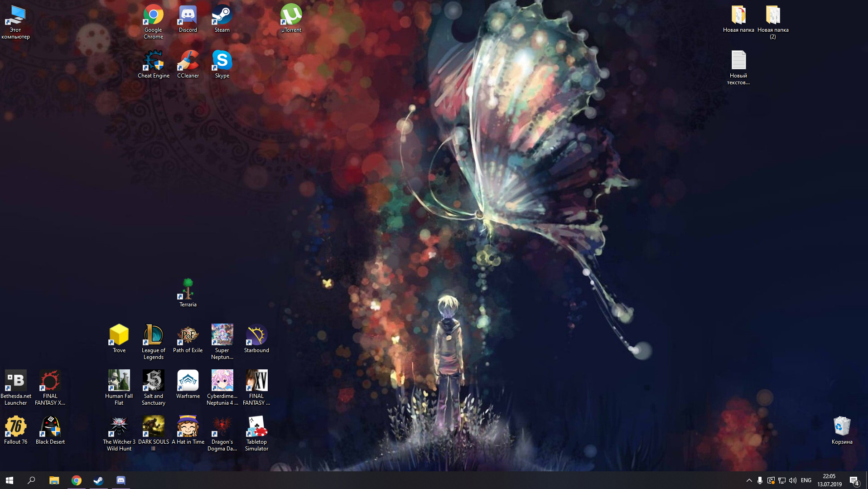Open the clock showing 22:05
This screenshot has width=868, height=489.
pos(829,480)
